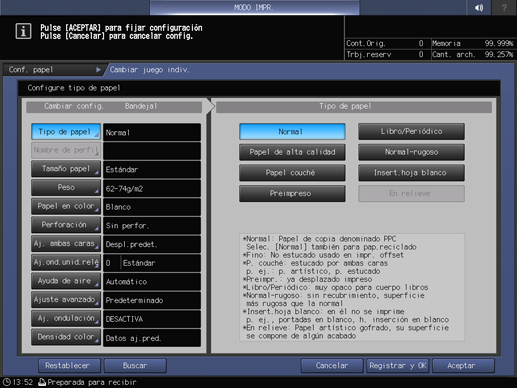Image resolution: width=517 pixels, height=388 pixels.
Task: Select Normal paper type
Action: 292,132
